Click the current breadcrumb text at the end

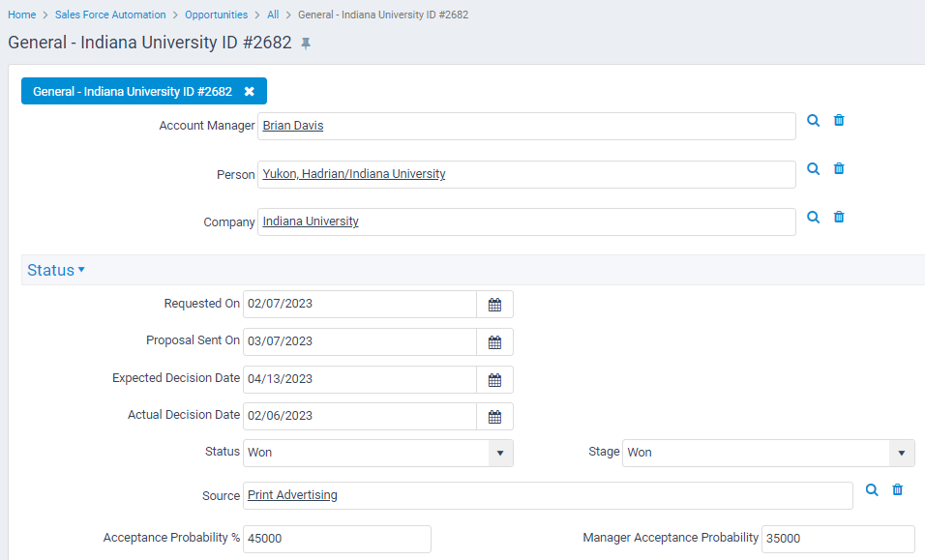(383, 15)
